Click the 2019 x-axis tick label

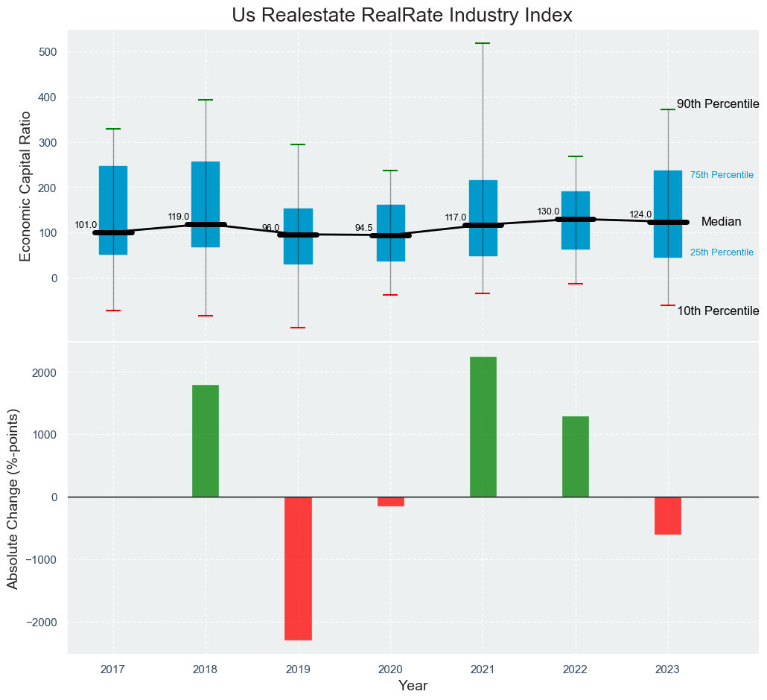pos(298,669)
